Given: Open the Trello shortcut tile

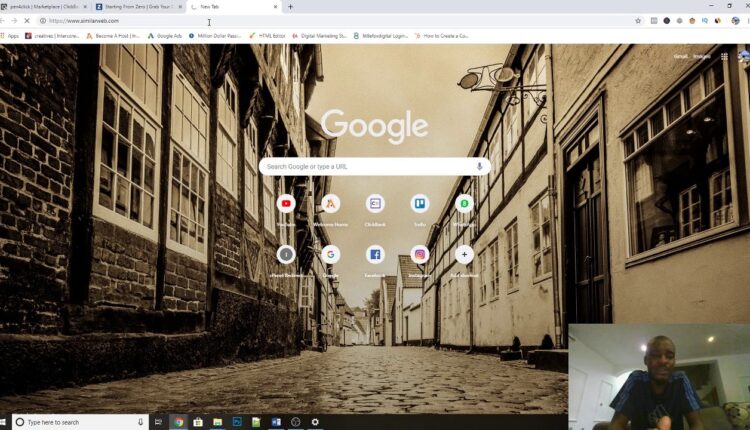Looking at the screenshot, I should tap(420, 204).
